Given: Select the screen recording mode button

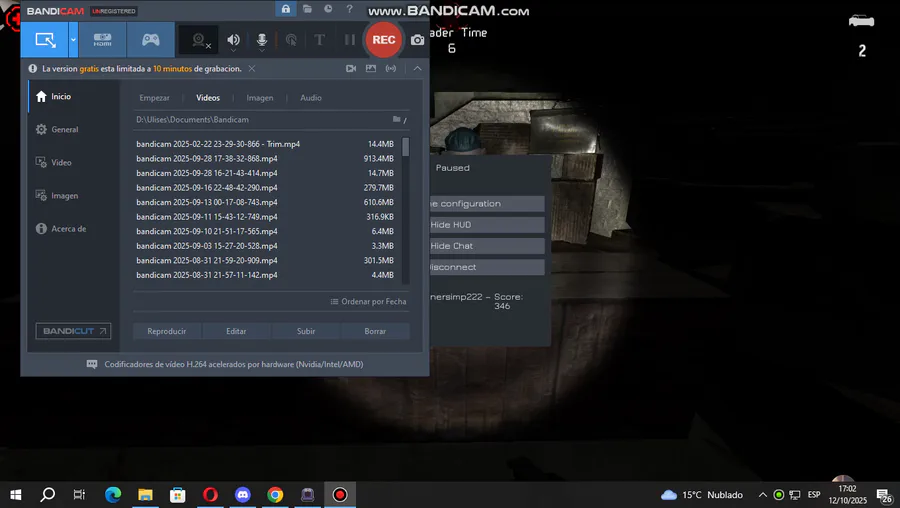Looking at the screenshot, I should pos(45,40).
